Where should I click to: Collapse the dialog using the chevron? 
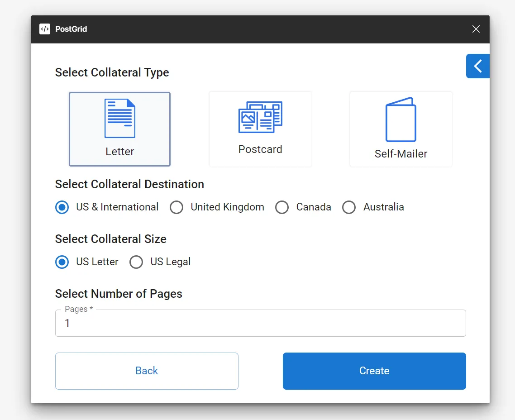(x=477, y=66)
